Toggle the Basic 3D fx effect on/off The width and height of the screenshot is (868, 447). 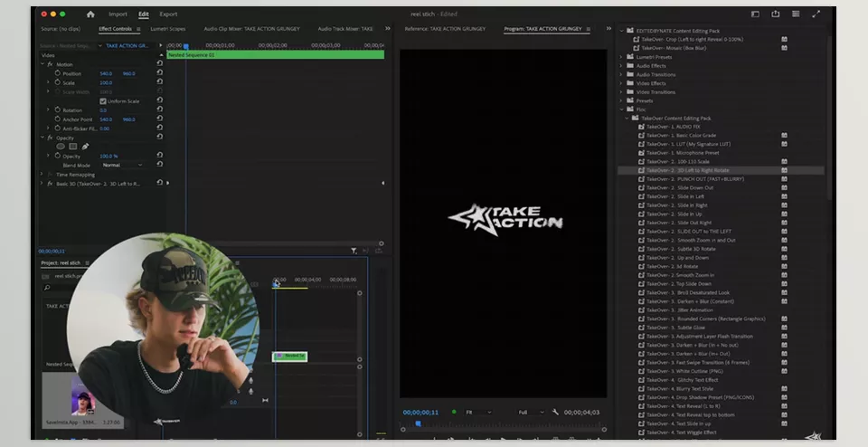(x=50, y=184)
